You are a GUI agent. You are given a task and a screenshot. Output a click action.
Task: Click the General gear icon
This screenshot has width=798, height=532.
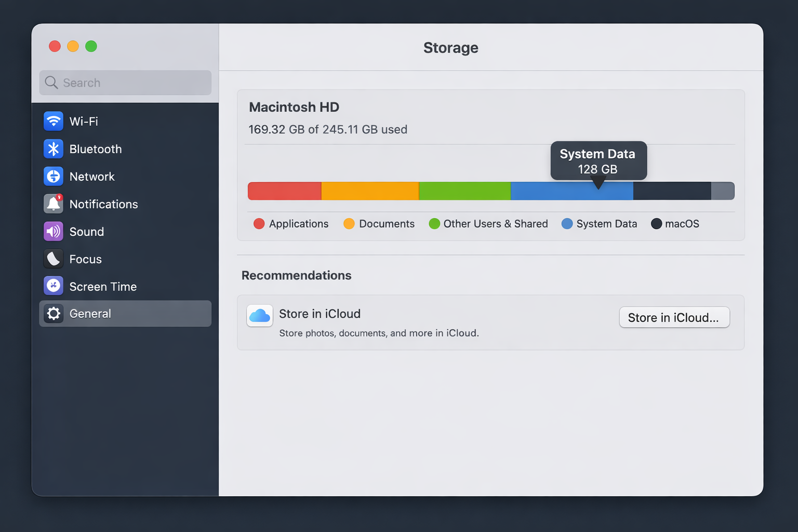54,313
